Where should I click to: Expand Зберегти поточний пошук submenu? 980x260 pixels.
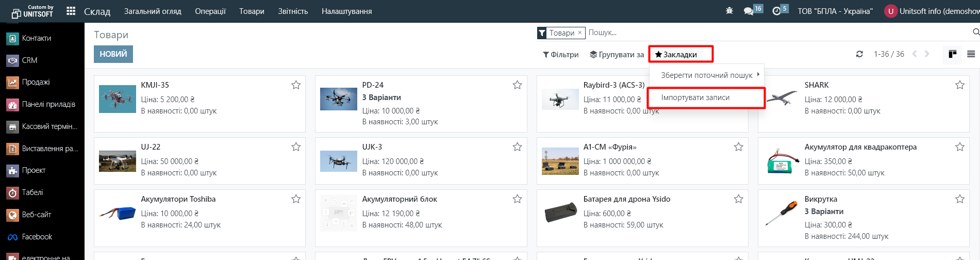point(707,75)
